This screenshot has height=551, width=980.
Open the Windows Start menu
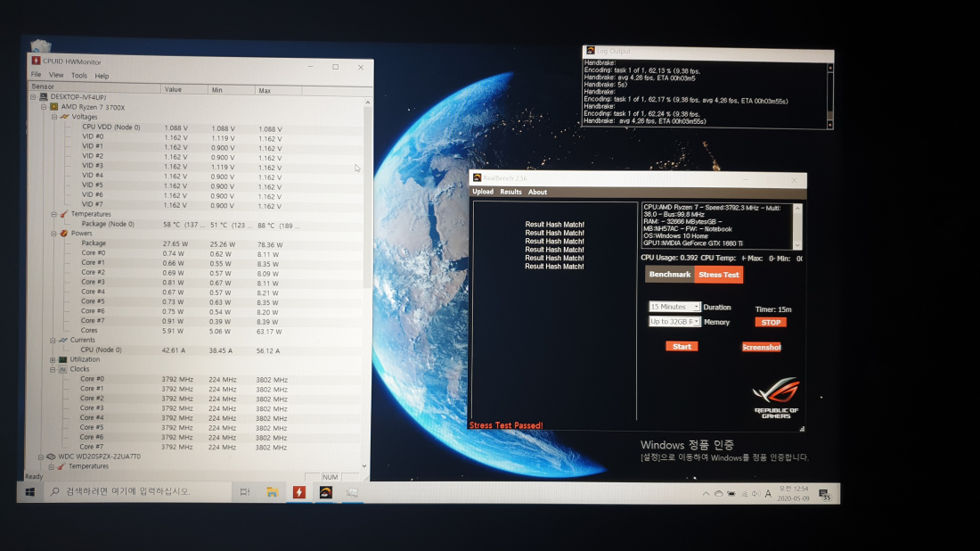tap(30, 491)
